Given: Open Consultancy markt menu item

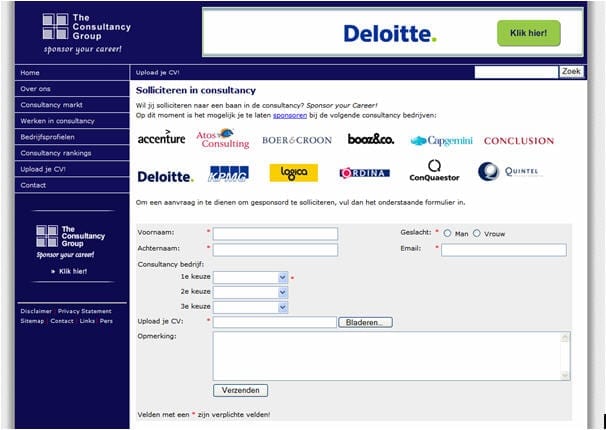Looking at the screenshot, I should [72, 105].
